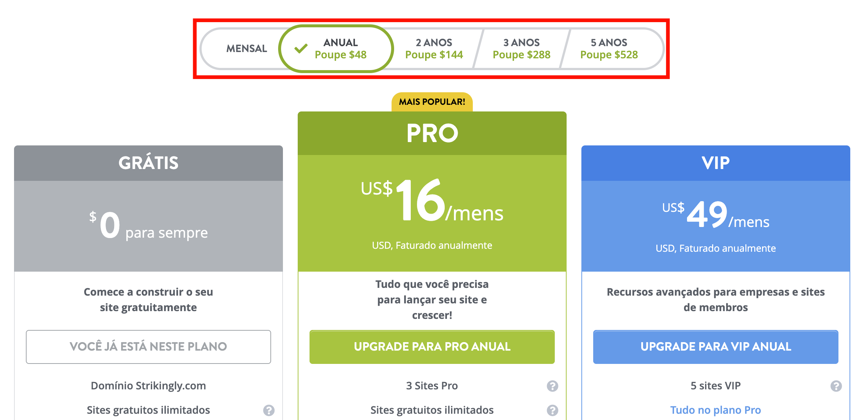Click Você já está neste plano button
Viewport: 868px width, 420px height.
(x=148, y=347)
